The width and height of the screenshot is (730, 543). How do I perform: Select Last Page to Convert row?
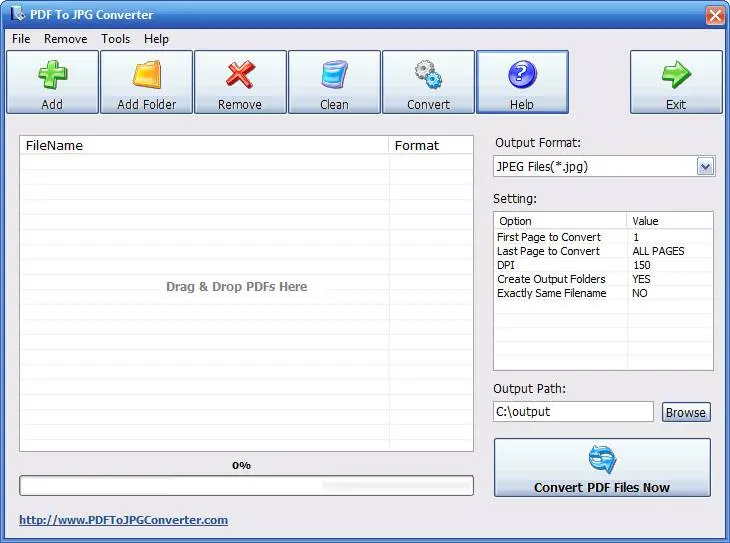603,251
